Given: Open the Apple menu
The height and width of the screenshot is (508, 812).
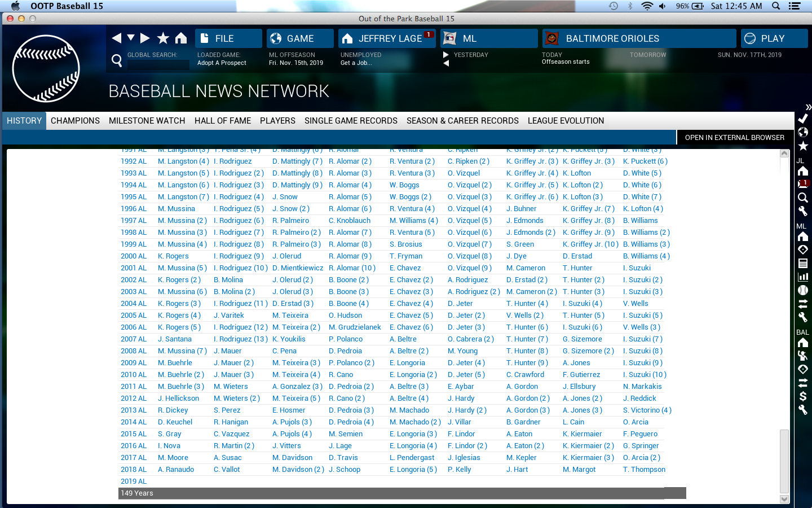Looking at the screenshot, I should pyautogui.click(x=15, y=6).
